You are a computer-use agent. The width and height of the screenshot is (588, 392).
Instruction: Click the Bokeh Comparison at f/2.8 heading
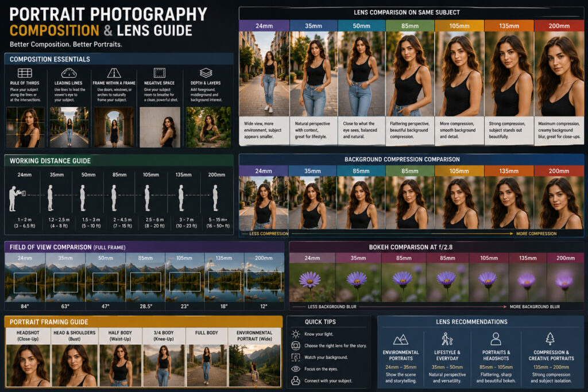[x=411, y=247]
